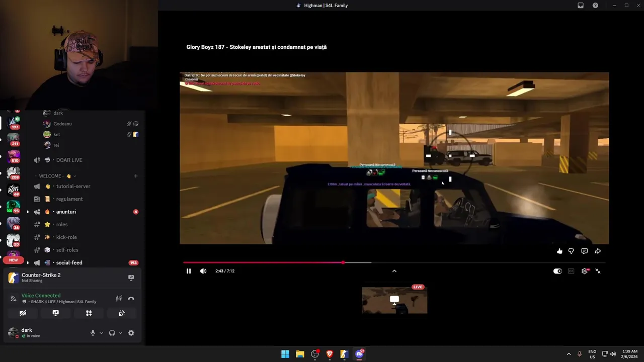Open the 1:39 AM clock and calendar

click(x=630, y=354)
